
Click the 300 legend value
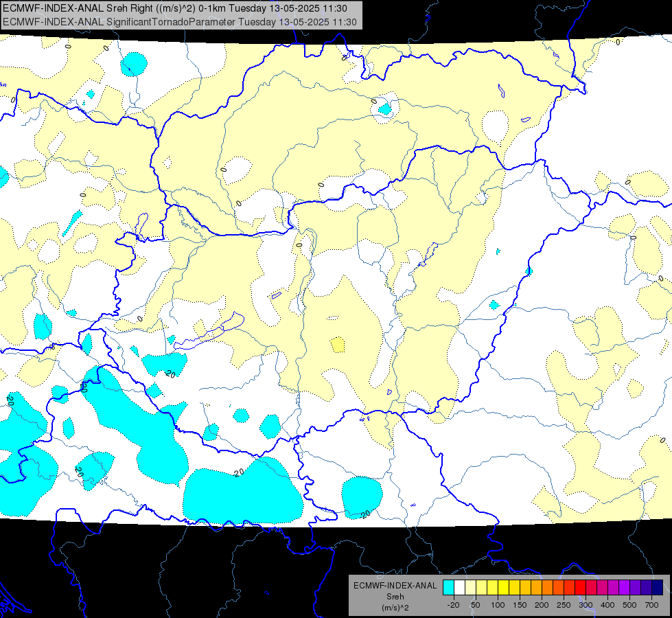586,605
